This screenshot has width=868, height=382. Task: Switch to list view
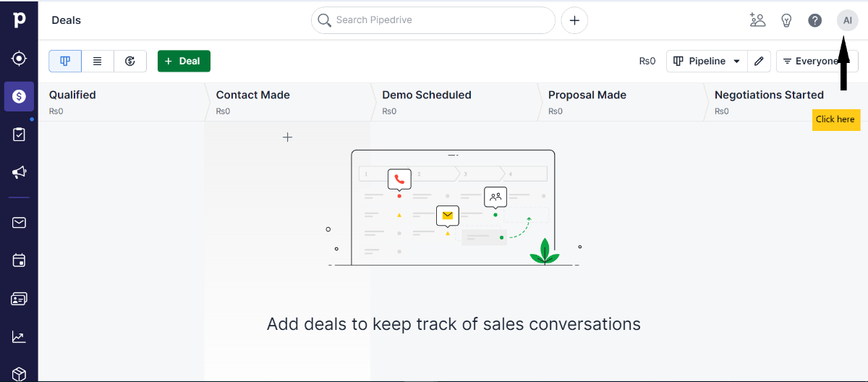(x=98, y=61)
